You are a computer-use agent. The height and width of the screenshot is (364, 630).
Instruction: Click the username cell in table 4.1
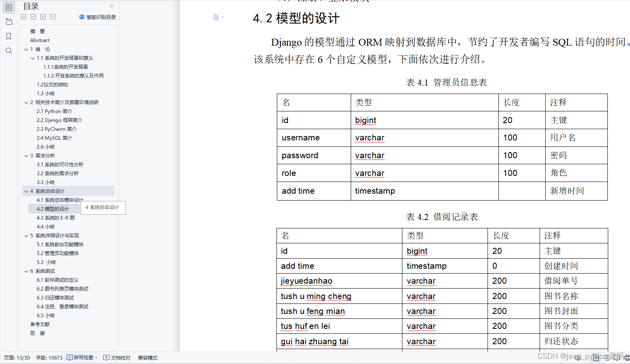[x=314, y=138]
